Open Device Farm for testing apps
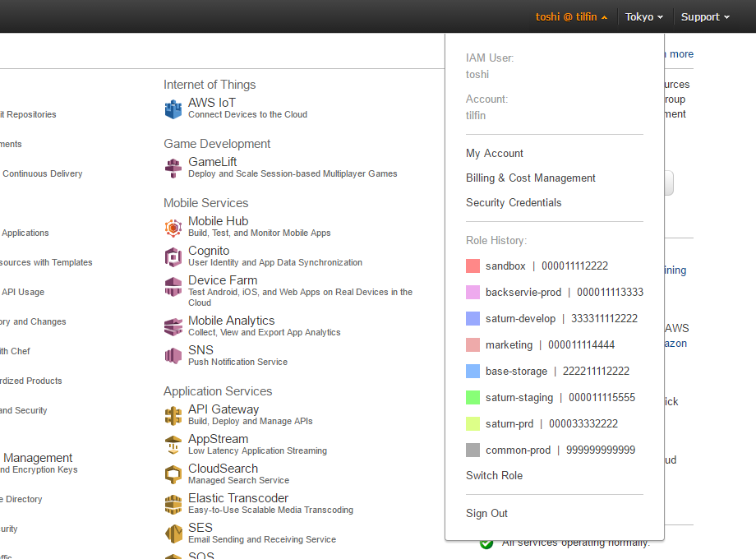 pyautogui.click(x=173, y=286)
